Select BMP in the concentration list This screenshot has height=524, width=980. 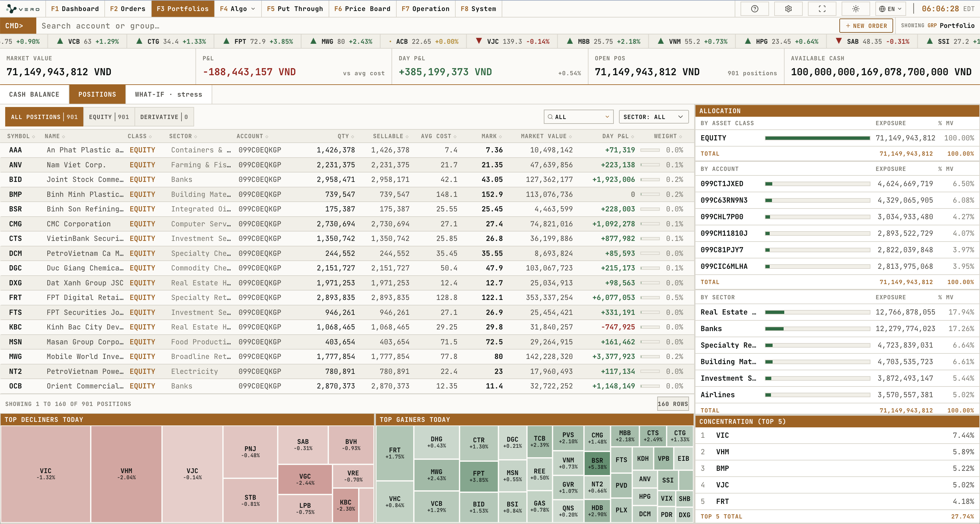pos(837,469)
